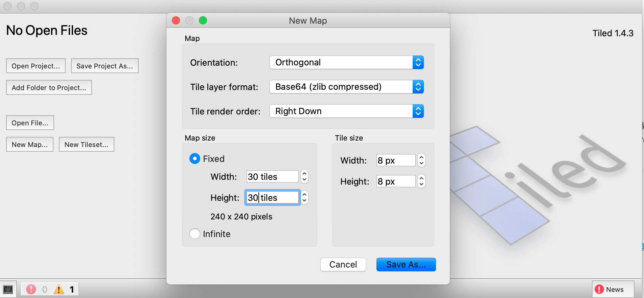Viewport: 644px width, 298px height.
Task: Increase map width using up arrow
Action: coord(304,173)
